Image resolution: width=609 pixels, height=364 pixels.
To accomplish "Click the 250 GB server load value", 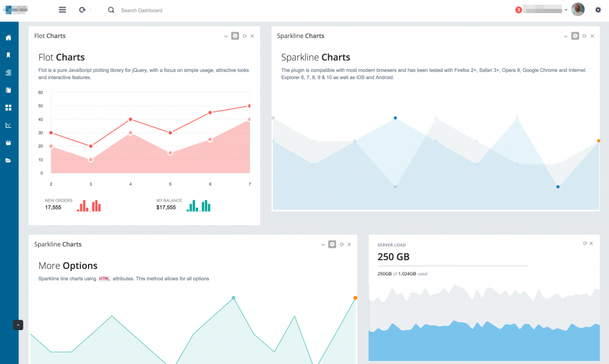I will click(394, 257).
